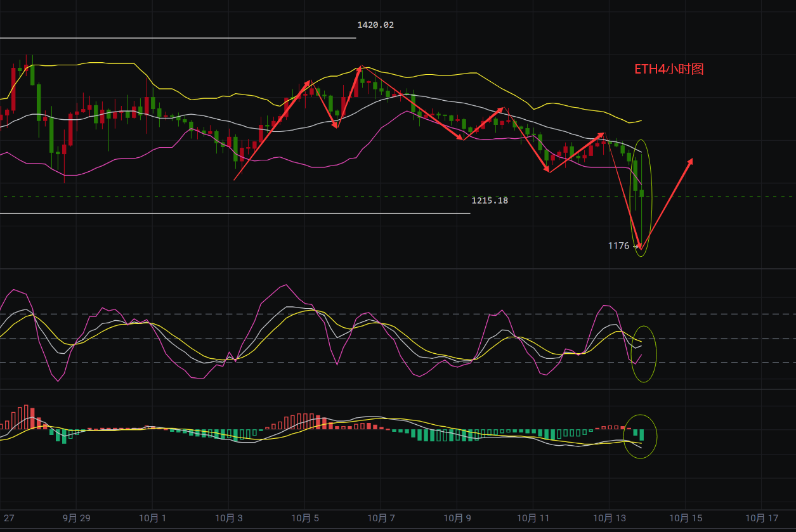
Task: Click the 10月 15 date on time axis
Action: pyautogui.click(x=685, y=518)
